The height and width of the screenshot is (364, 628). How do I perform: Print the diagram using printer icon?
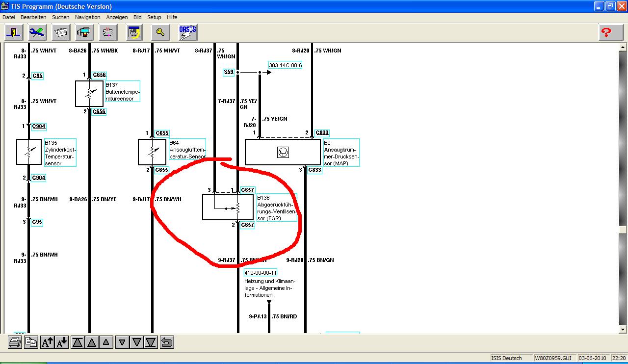click(15, 342)
